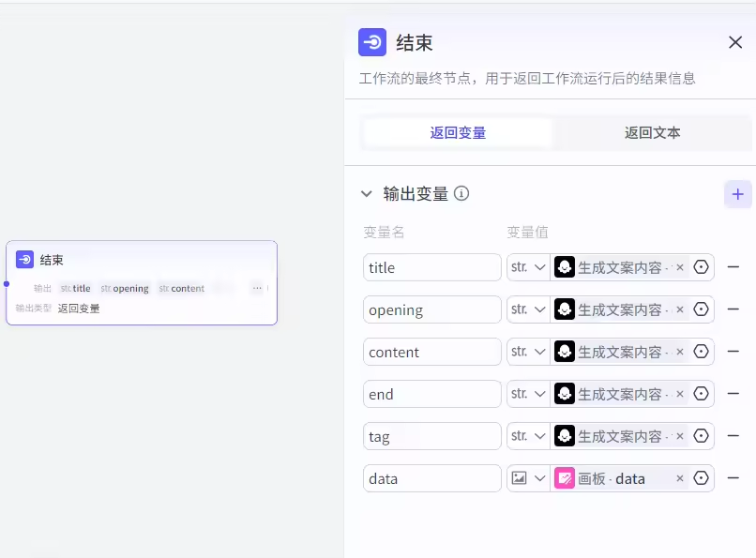Close the 结束 settings panel
This screenshot has width=756, height=558.
735,42
